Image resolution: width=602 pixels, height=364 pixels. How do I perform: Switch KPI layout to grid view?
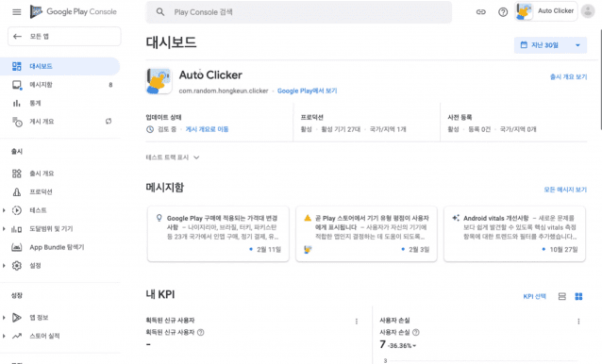(x=578, y=296)
